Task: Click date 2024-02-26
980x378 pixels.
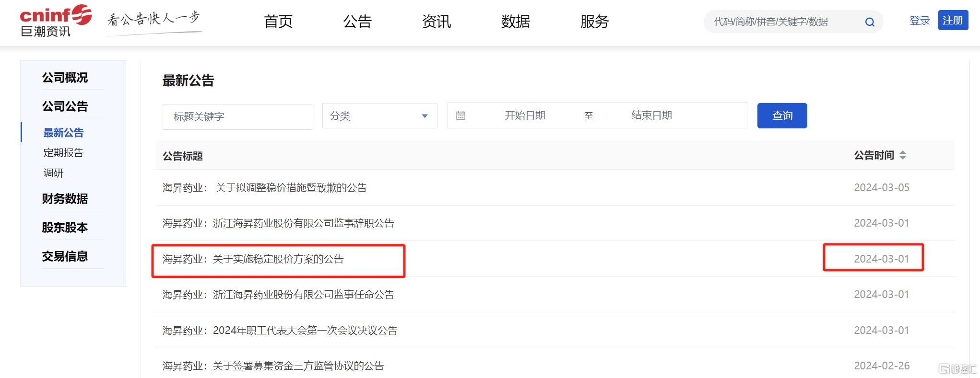Action: [882, 366]
